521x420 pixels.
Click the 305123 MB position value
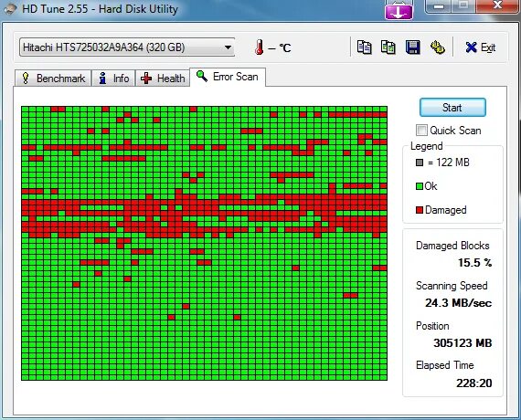click(463, 342)
